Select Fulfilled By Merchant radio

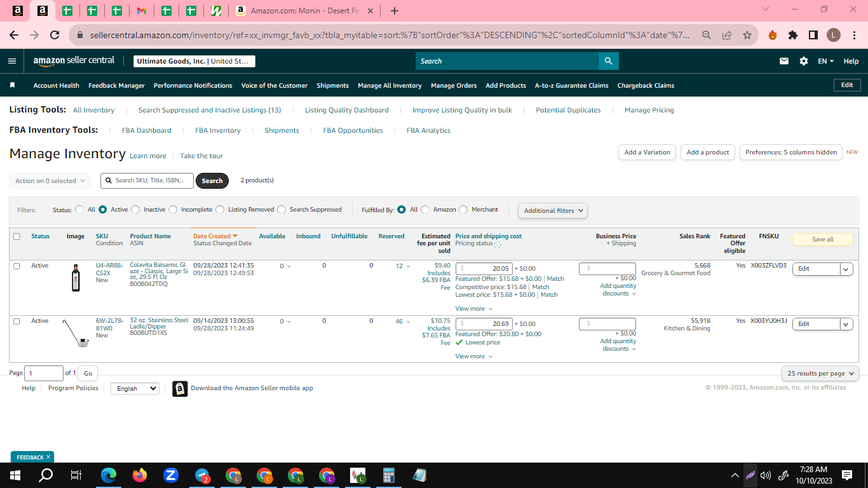[463, 210]
